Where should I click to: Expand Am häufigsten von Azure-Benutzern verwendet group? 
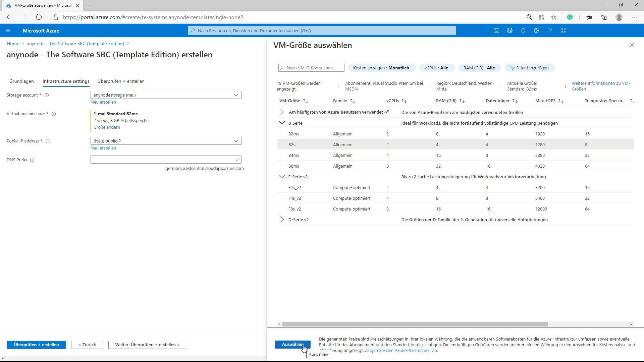(282, 112)
